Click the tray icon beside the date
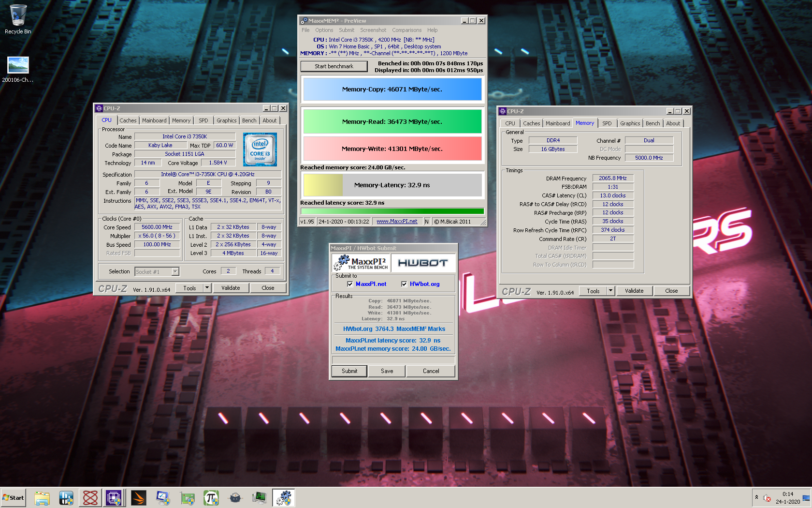Image resolution: width=812 pixels, height=508 pixels. click(806, 498)
